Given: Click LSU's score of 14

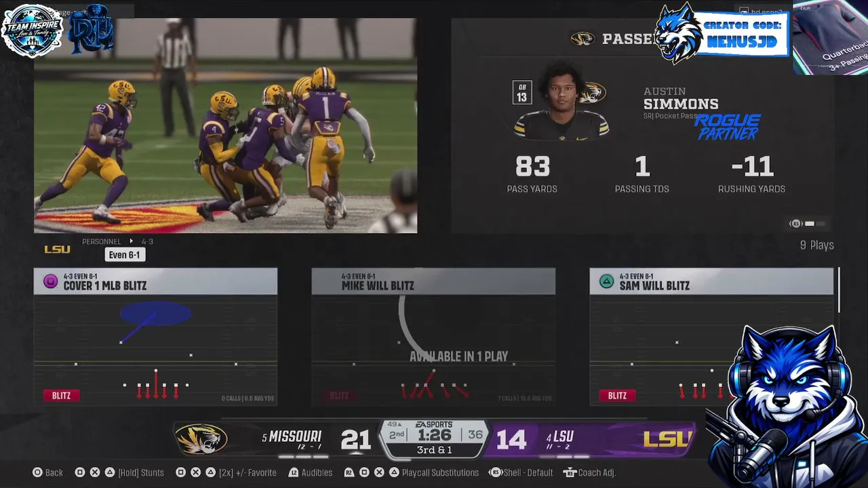Looking at the screenshot, I should [x=511, y=441].
